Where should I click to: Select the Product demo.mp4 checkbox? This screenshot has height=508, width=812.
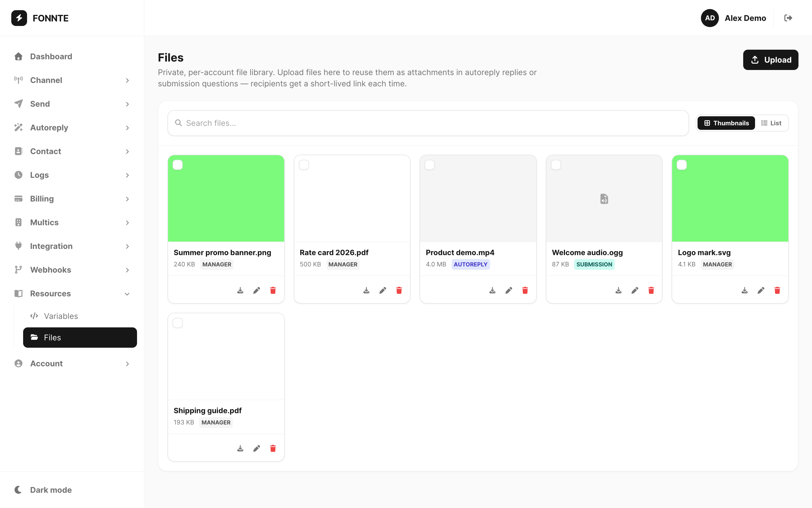click(430, 165)
